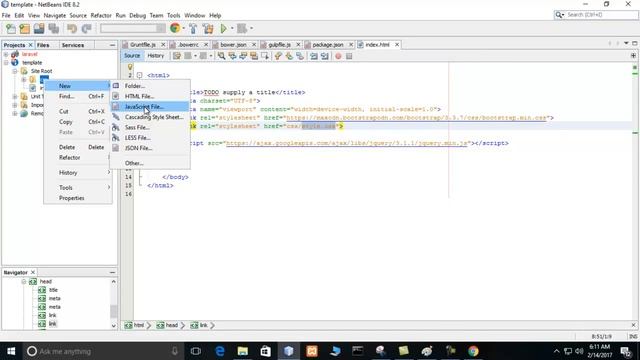Click the Clean and Build Project icon
The height and width of the screenshot is (360, 640).
[208, 29]
